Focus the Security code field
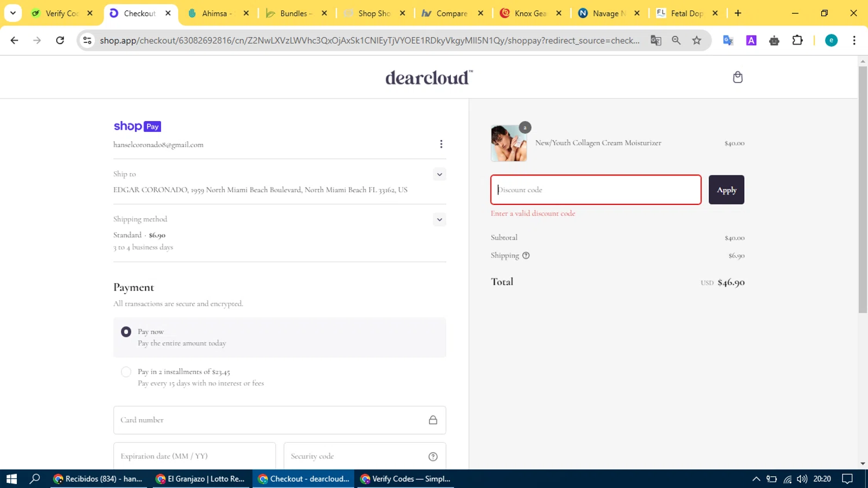The image size is (868, 488). click(365, 456)
